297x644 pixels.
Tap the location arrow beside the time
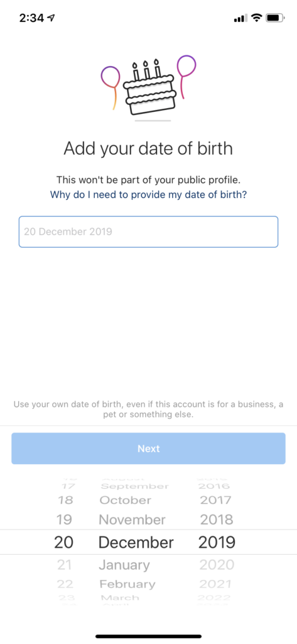51,18
